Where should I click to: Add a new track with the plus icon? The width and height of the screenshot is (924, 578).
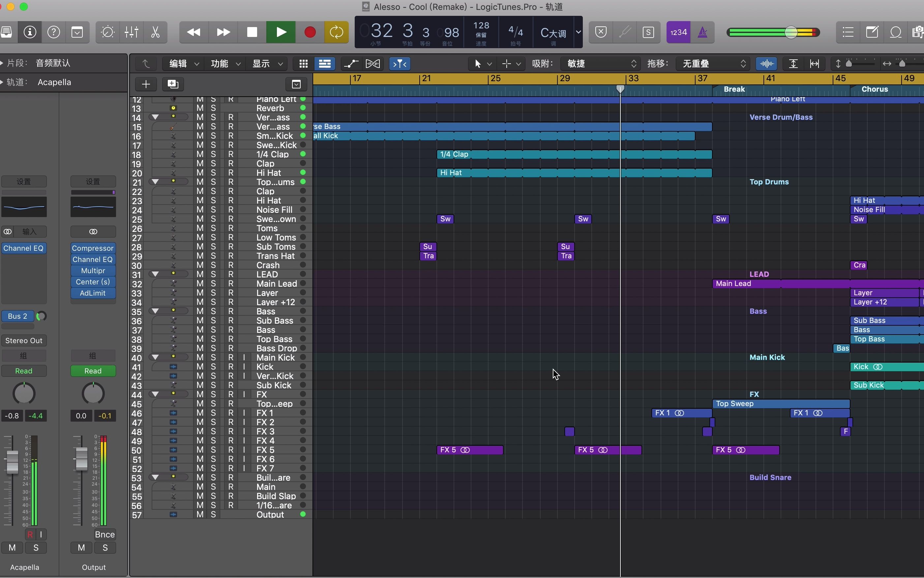click(146, 84)
